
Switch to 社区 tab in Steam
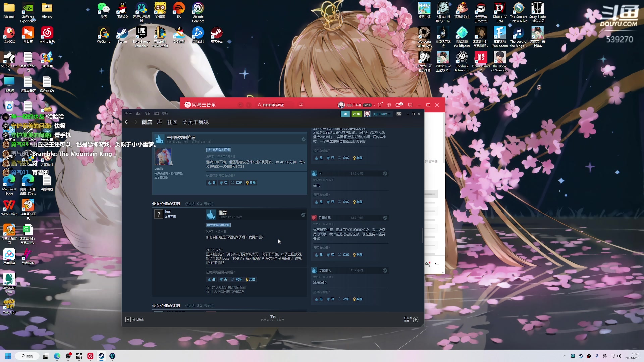pyautogui.click(x=172, y=122)
